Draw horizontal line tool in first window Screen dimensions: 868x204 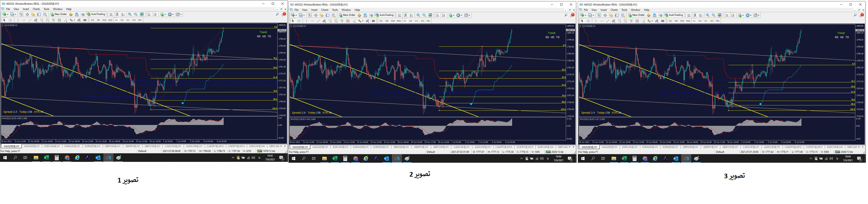tap(24, 20)
